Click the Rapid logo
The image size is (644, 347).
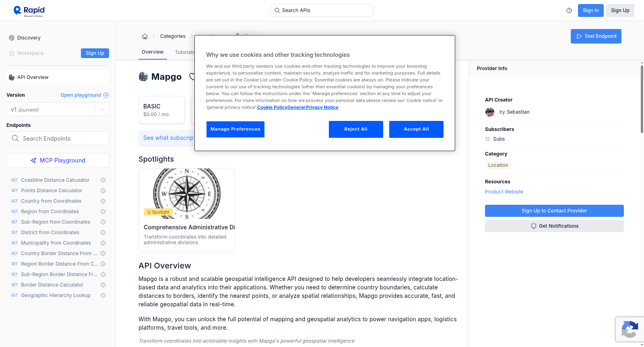[x=29, y=11]
